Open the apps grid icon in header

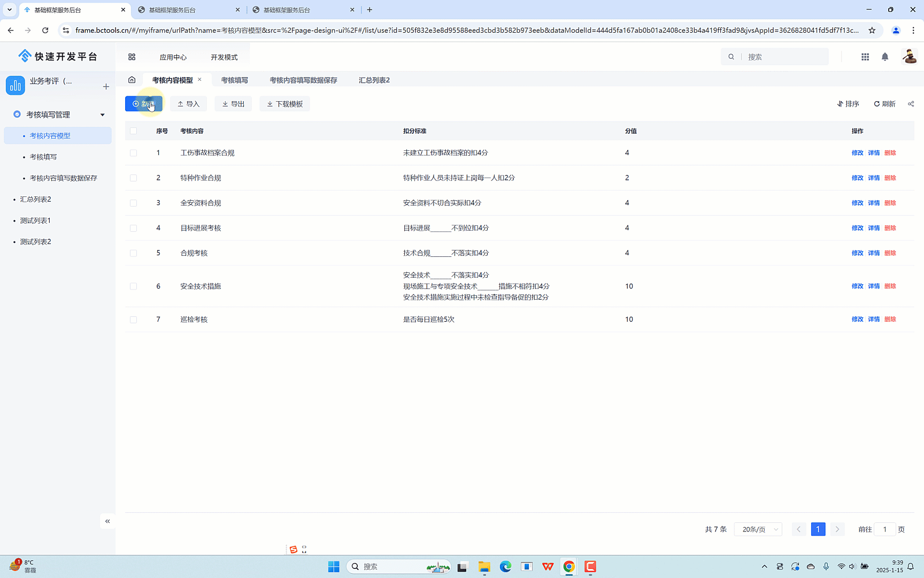(865, 57)
